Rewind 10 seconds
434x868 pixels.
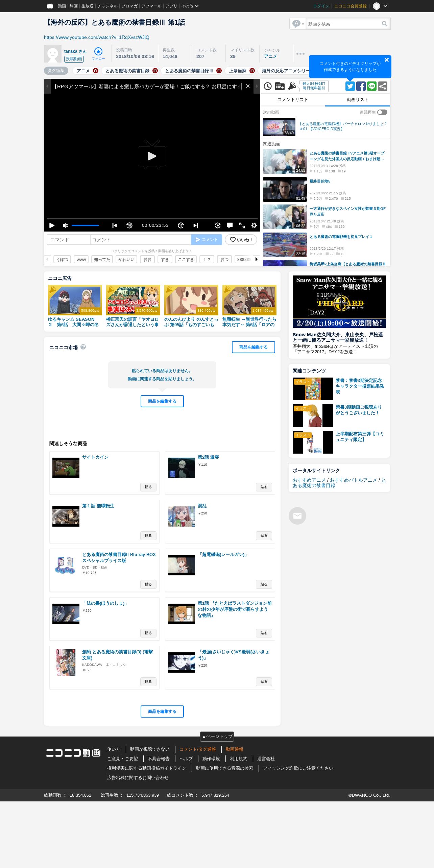tap(129, 225)
